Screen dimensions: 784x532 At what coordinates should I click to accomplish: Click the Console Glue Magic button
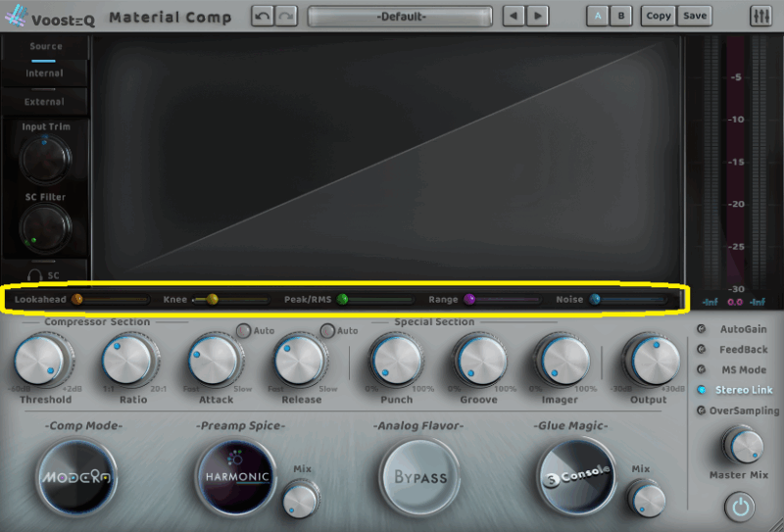pos(576,475)
